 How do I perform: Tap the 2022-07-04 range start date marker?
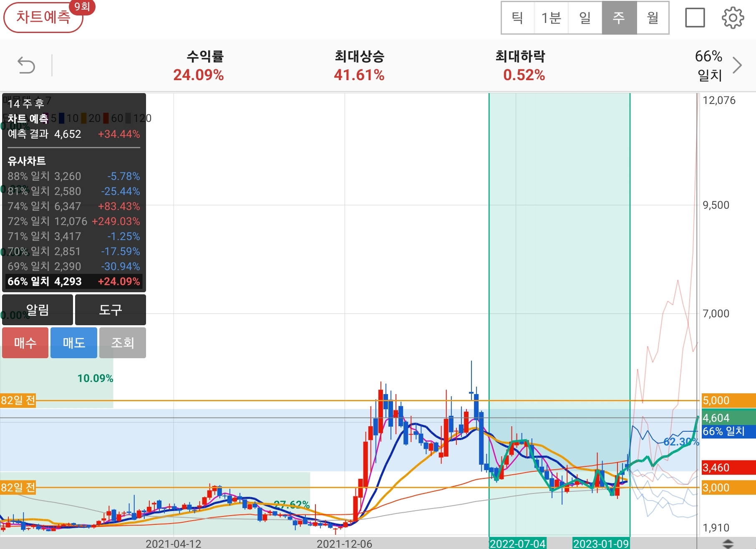[517, 544]
